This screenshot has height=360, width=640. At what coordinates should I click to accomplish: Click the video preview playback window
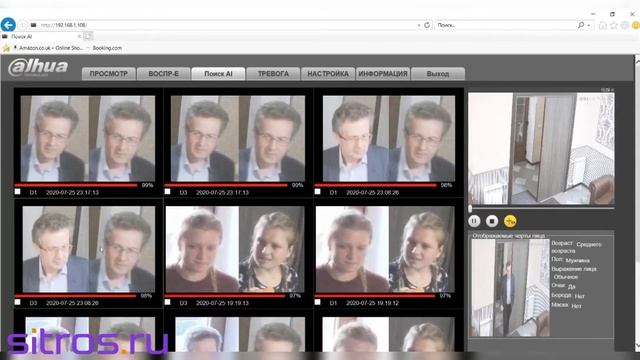[x=541, y=149]
